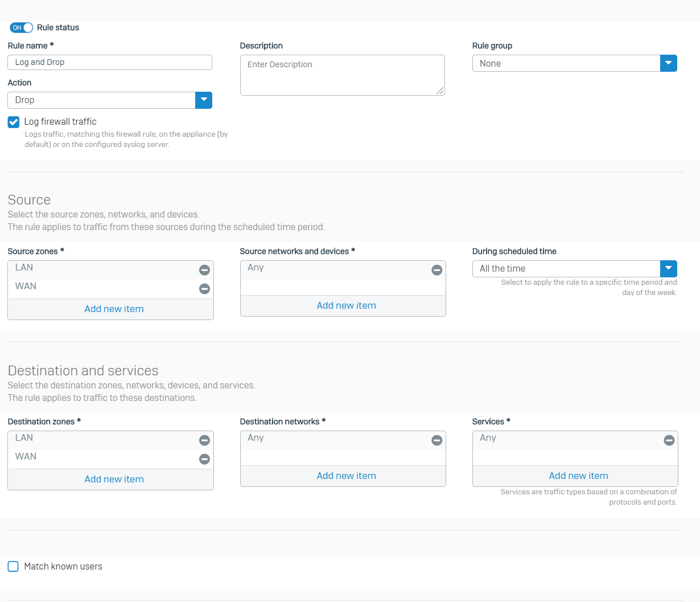Add new item to Destination zones
The width and height of the screenshot is (700, 602).
(x=114, y=479)
